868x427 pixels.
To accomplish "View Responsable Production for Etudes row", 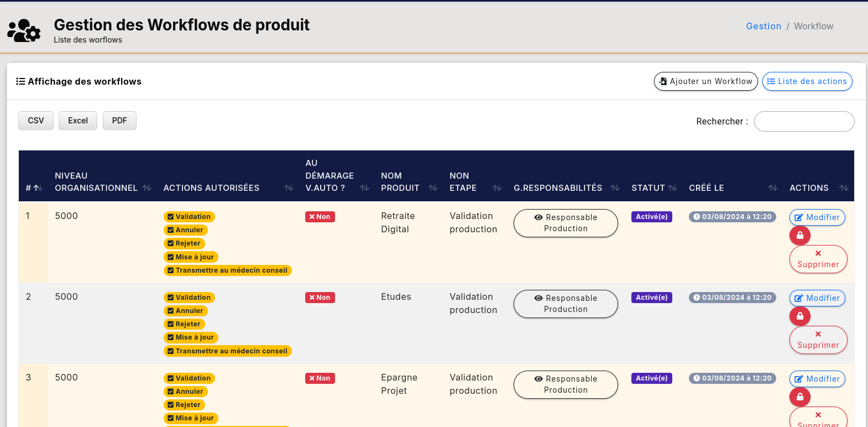I will 565,304.
